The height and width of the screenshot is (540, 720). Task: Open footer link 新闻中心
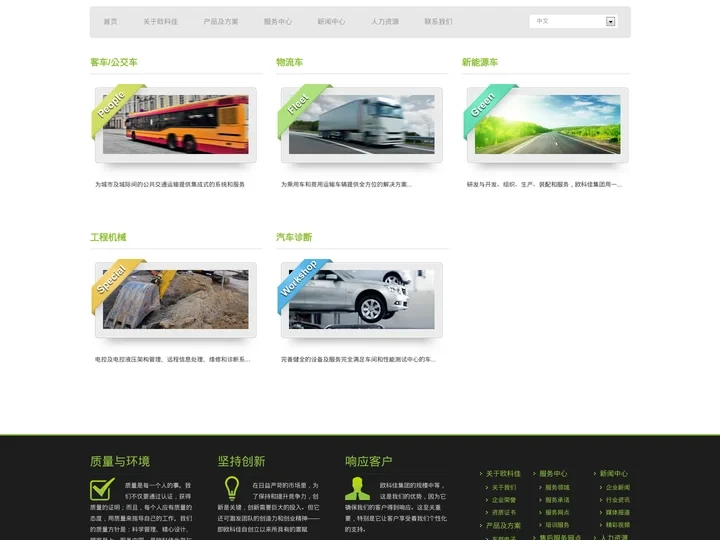pos(613,473)
